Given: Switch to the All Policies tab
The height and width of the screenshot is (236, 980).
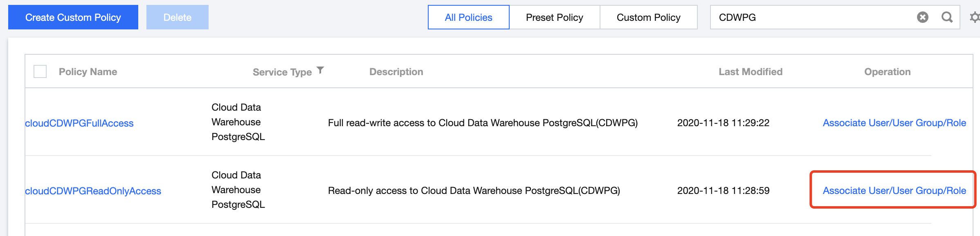Looking at the screenshot, I should (x=468, y=17).
